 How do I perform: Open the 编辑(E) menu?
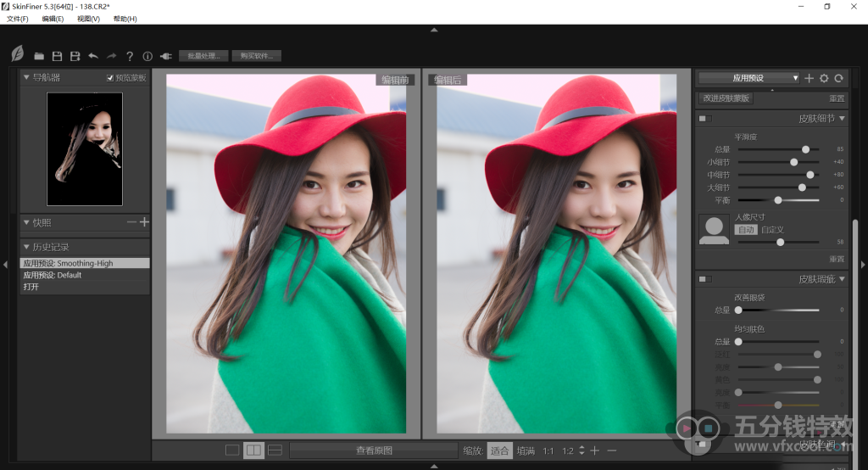pos(53,19)
